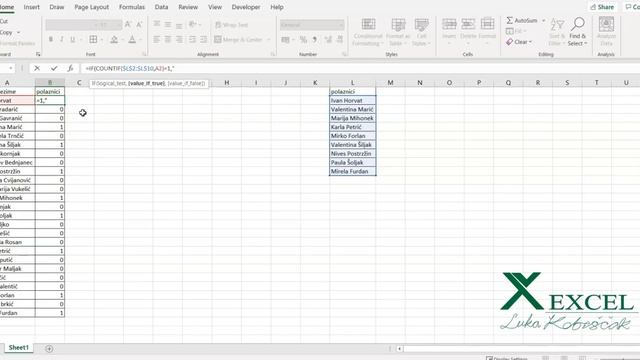
Task: Open the Orientation text-angle button
Action: [x=192, y=24]
